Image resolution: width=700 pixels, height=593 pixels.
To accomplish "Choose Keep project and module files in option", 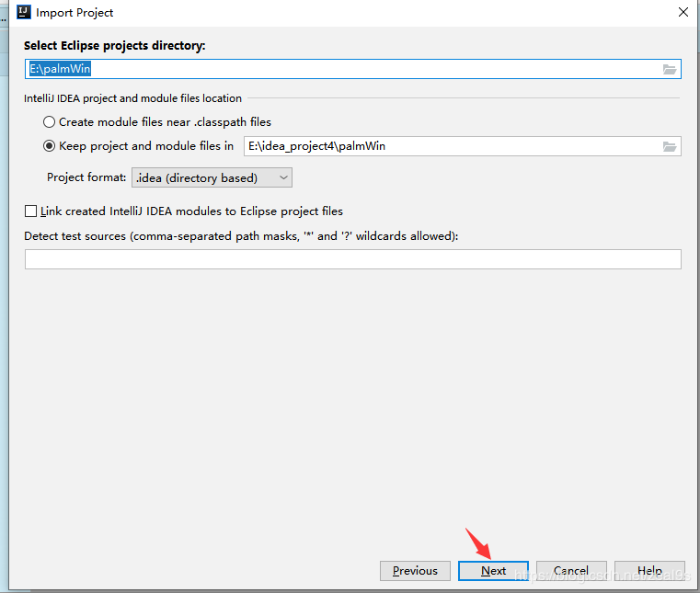I will click(x=49, y=145).
